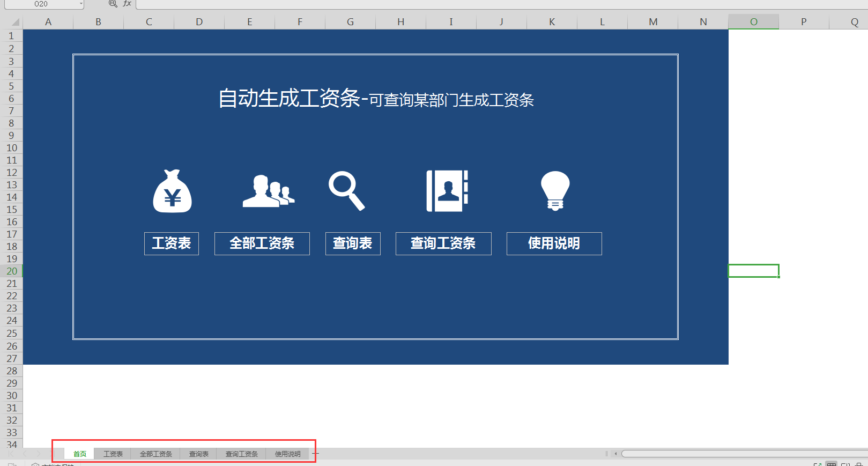Image resolution: width=868 pixels, height=466 pixels.
Task: Go to the next sheet with the tab navigation arrow
Action: tap(38, 454)
